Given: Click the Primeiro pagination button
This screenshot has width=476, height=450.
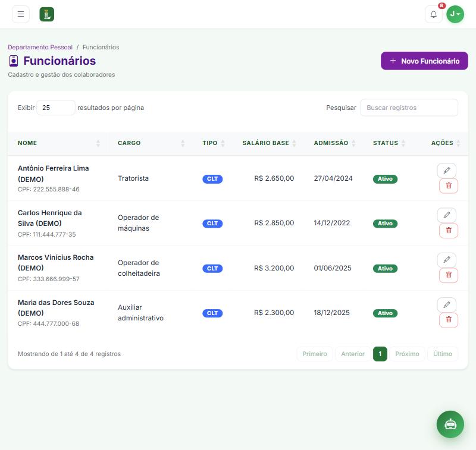Looking at the screenshot, I should pyautogui.click(x=315, y=354).
